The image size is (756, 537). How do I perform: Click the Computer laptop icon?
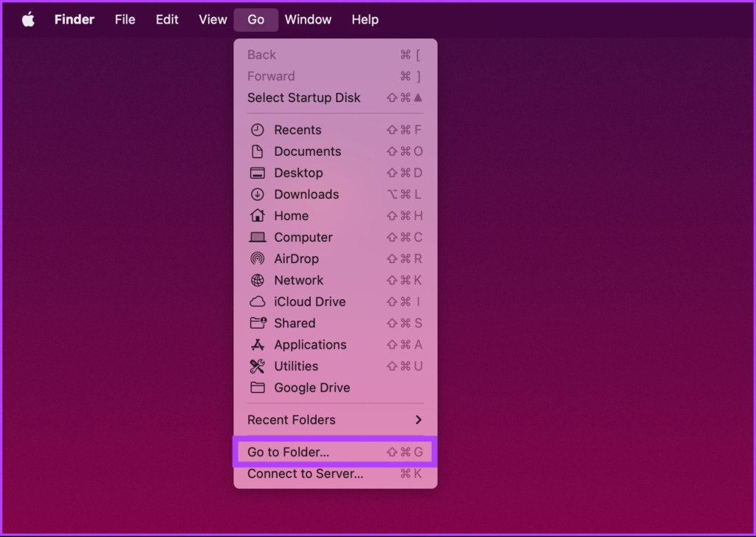tap(258, 237)
